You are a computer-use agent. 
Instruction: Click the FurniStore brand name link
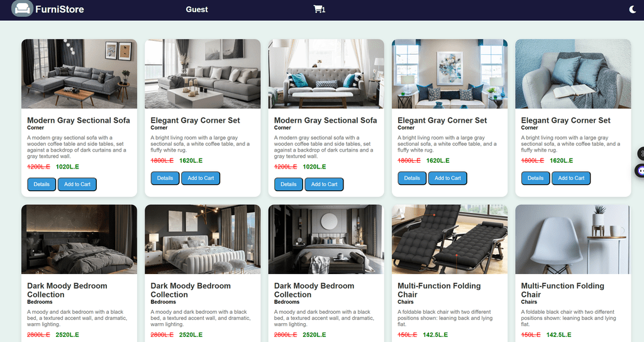(x=60, y=9)
